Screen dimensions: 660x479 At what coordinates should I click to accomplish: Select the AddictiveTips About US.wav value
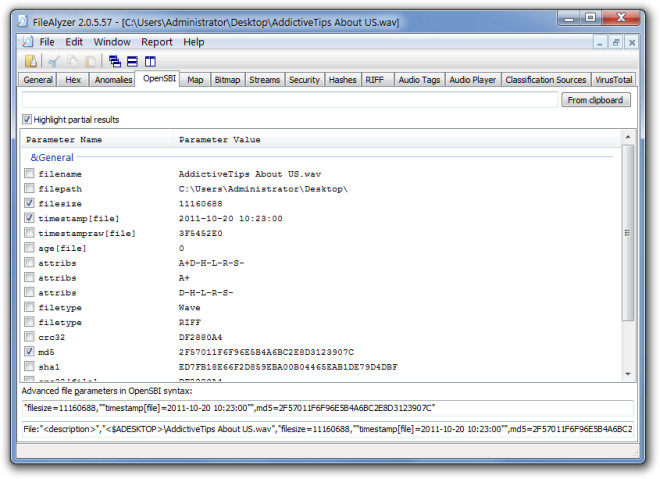pyautogui.click(x=250, y=174)
